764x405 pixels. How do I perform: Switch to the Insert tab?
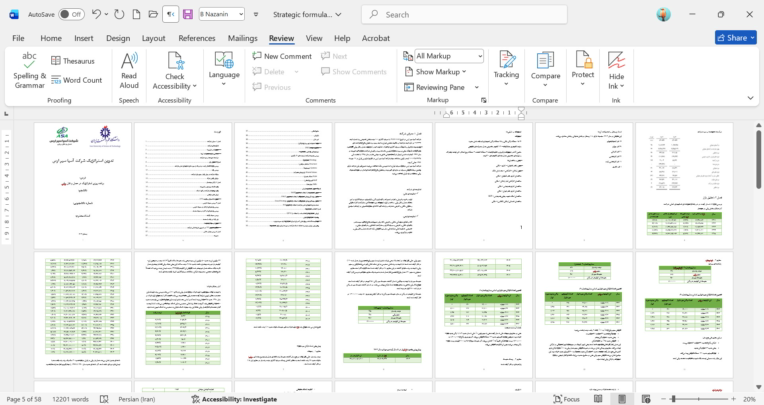84,38
